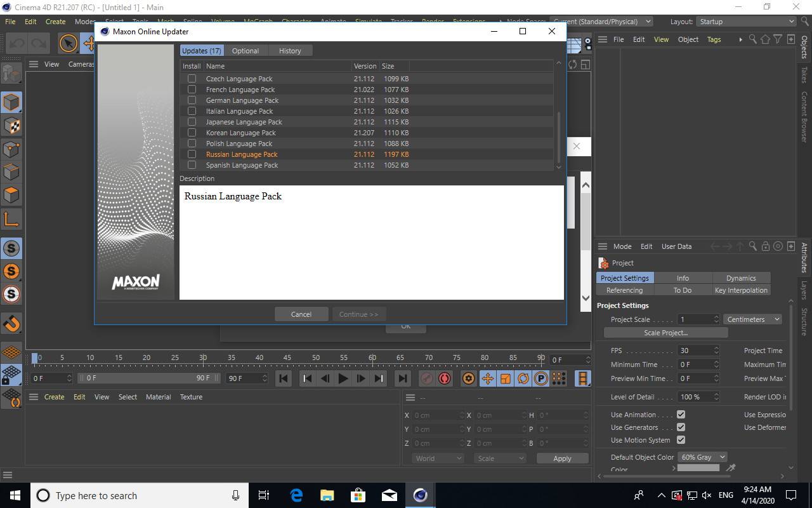Click Cancel in Maxon Online Updater
The width and height of the screenshot is (812, 508).
coord(301,314)
